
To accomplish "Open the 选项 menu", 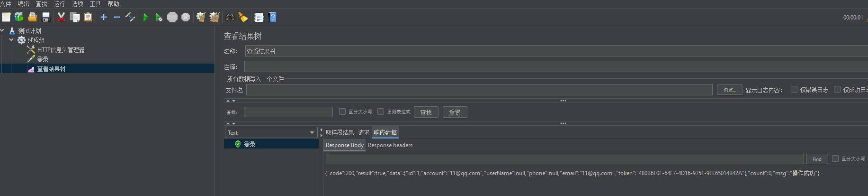I will (78, 4).
